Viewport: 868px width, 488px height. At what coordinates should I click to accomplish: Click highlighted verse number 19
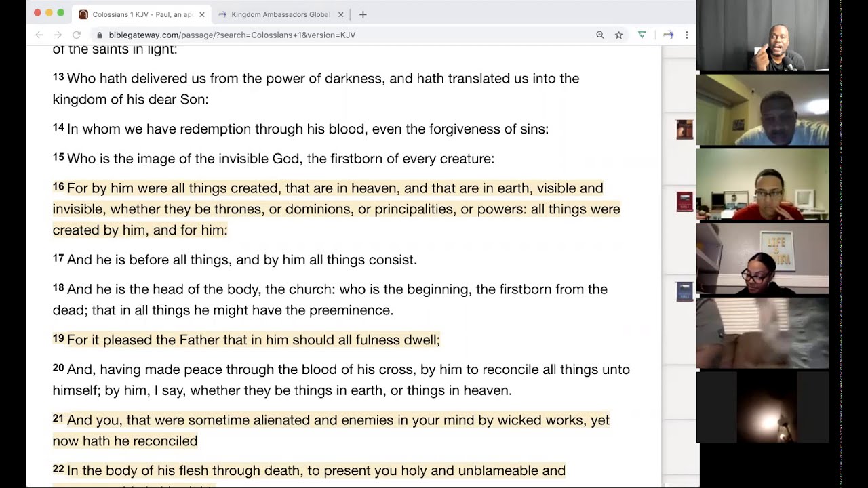coord(58,338)
